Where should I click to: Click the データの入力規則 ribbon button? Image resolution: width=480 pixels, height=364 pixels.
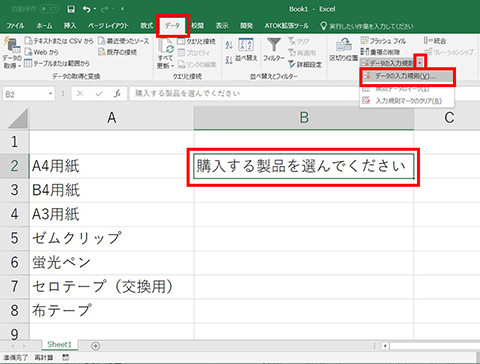387,63
